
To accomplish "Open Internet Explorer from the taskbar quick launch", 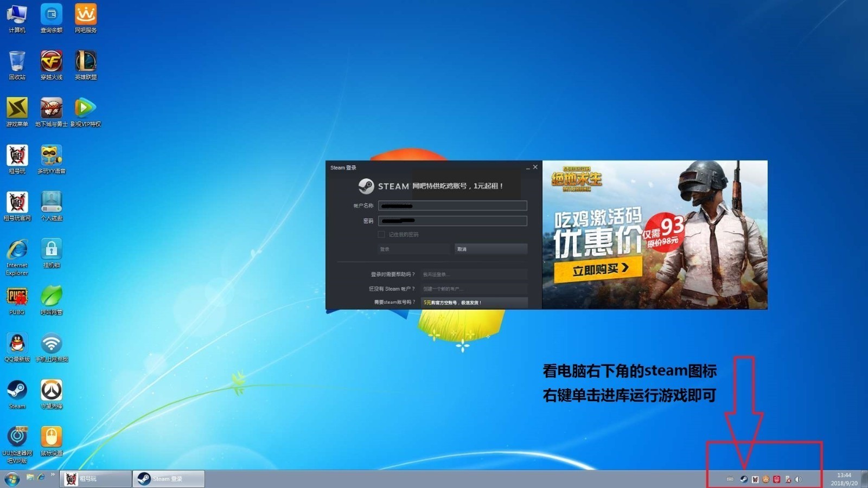I will click(x=41, y=477).
